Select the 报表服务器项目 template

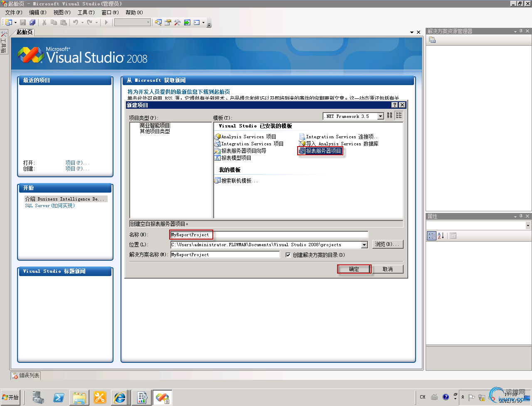(x=320, y=151)
